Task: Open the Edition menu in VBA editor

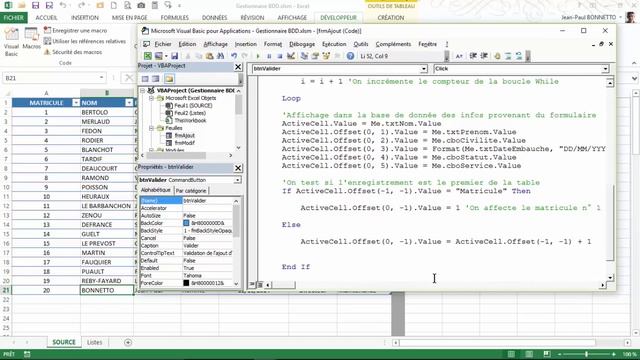Action: click(x=187, y=44)
